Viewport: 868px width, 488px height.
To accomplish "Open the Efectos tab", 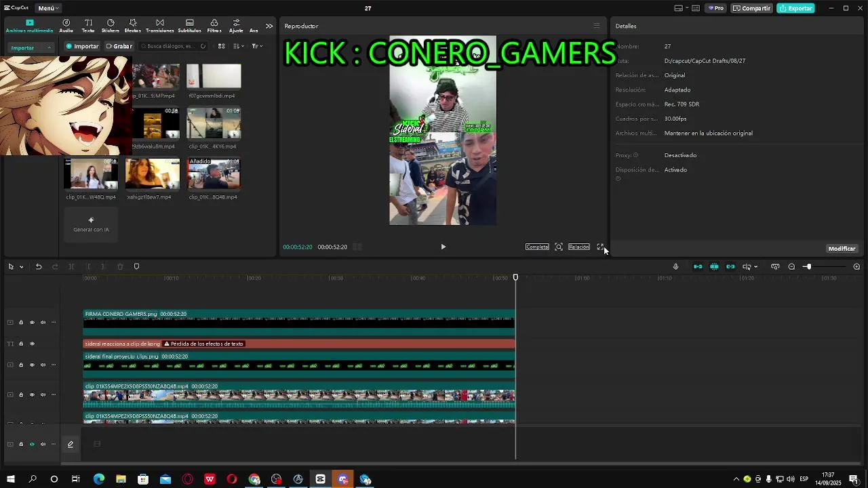I will click(133, 26).
